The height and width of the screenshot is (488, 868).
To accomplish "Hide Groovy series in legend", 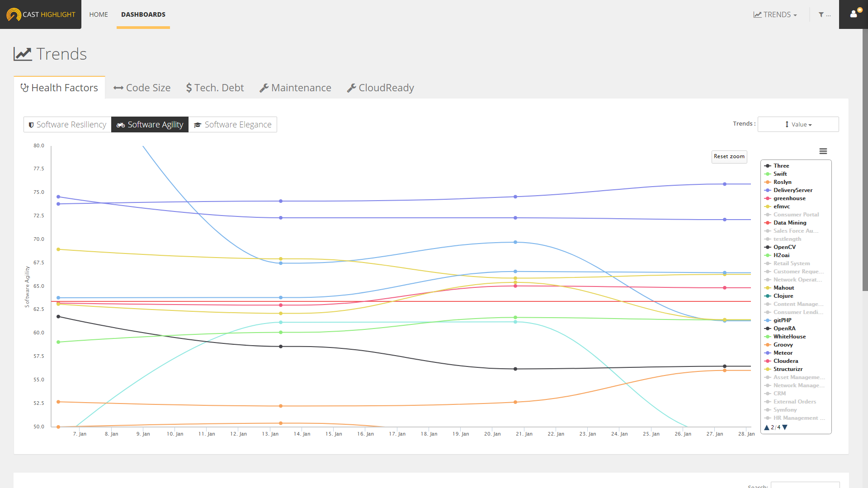I will pos(779,345).
